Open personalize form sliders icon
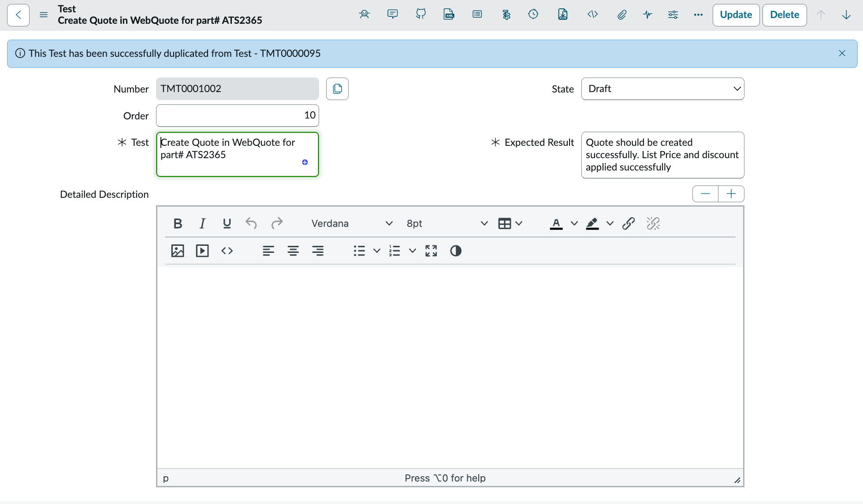 pos(673,15)
